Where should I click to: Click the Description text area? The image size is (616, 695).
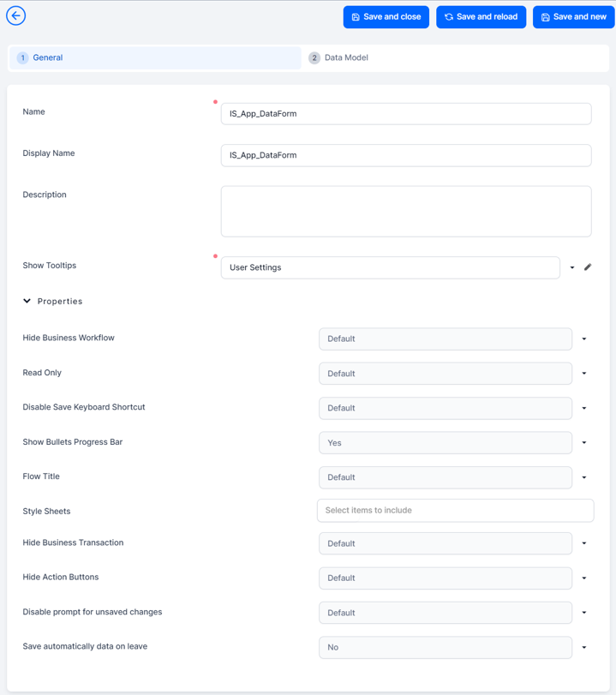coord(405,211)
